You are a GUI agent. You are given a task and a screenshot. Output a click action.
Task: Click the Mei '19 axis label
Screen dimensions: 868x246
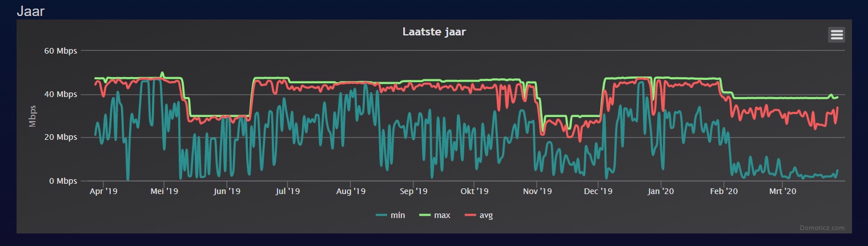(165, 191)
